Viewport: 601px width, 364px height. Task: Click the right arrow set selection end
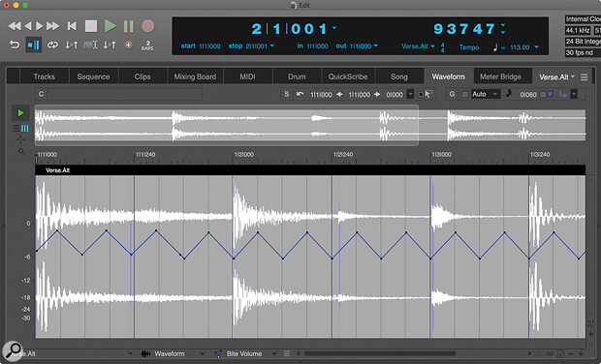[x=377, y=94]
